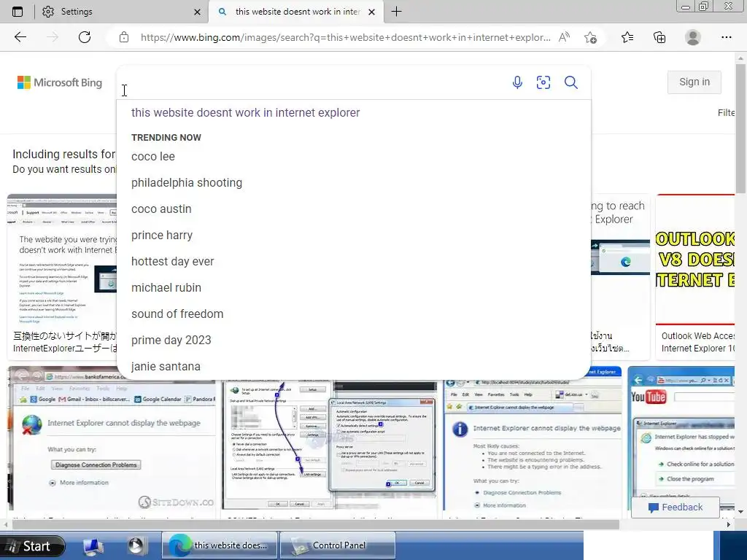Switch to Edge taskbar window
This screenshot has height=560, width=747.
pyautogui.click(x=220, y=545)
